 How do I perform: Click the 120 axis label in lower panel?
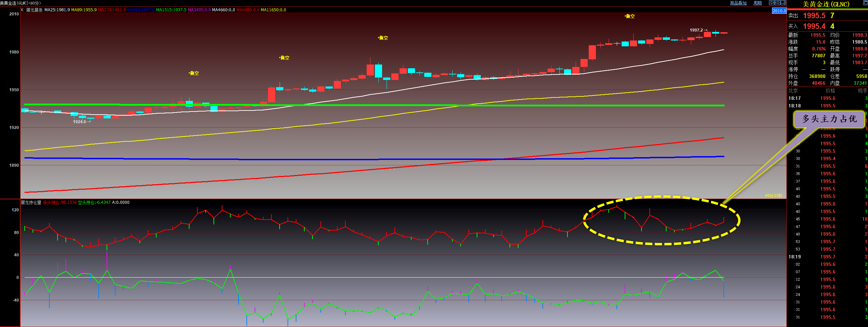point(15,210)
